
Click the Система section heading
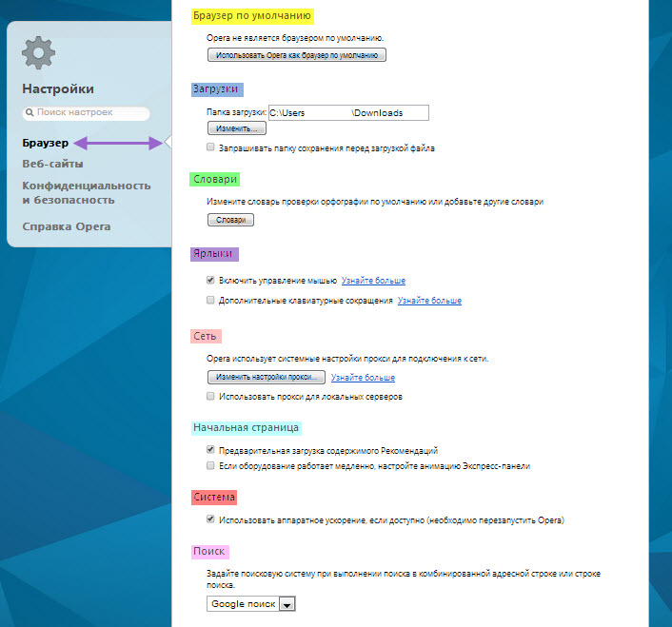click(x=214, y=498)
